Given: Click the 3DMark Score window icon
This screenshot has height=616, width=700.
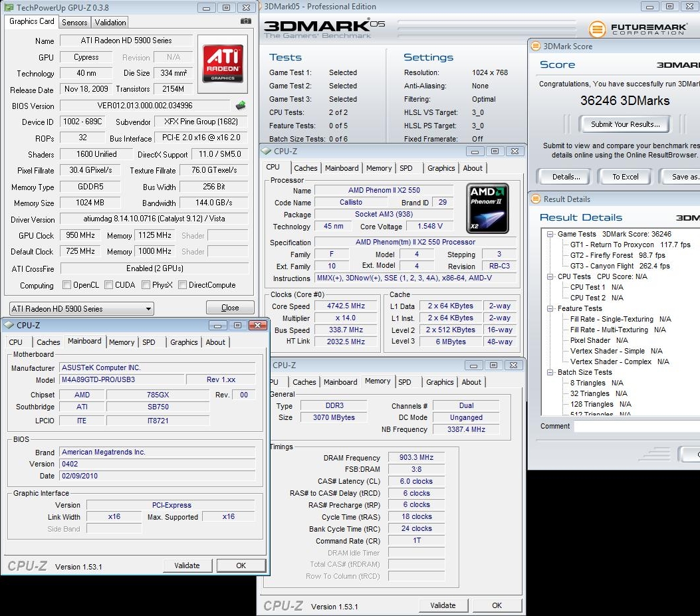Looking at the screenshot, I should pos(536,47).
